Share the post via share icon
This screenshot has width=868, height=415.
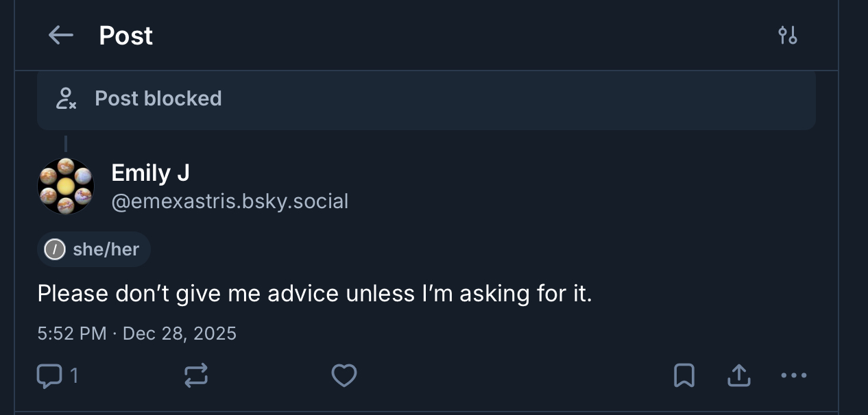point(738,375)
